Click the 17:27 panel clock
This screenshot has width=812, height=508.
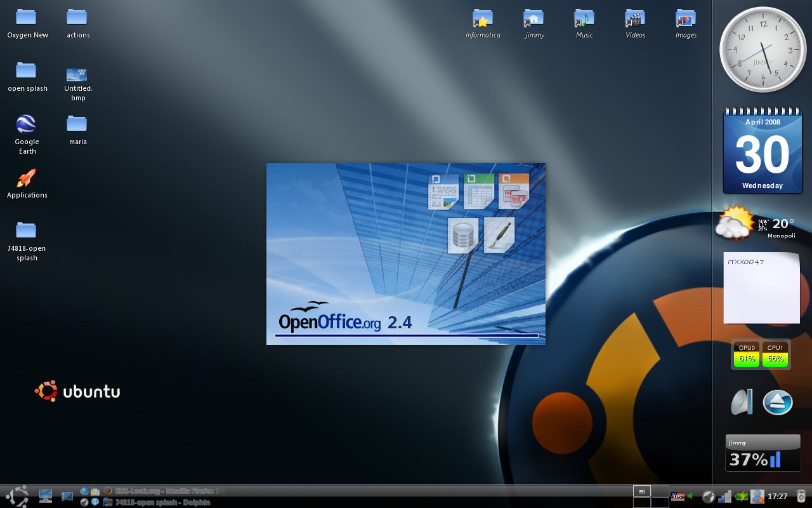click(778, 497)
